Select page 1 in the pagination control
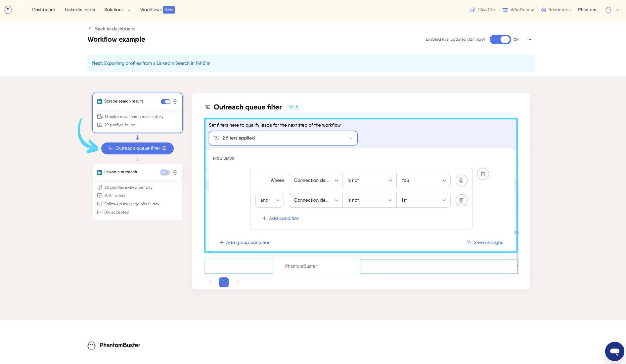626x364 pixels. (x=224, y=282)
